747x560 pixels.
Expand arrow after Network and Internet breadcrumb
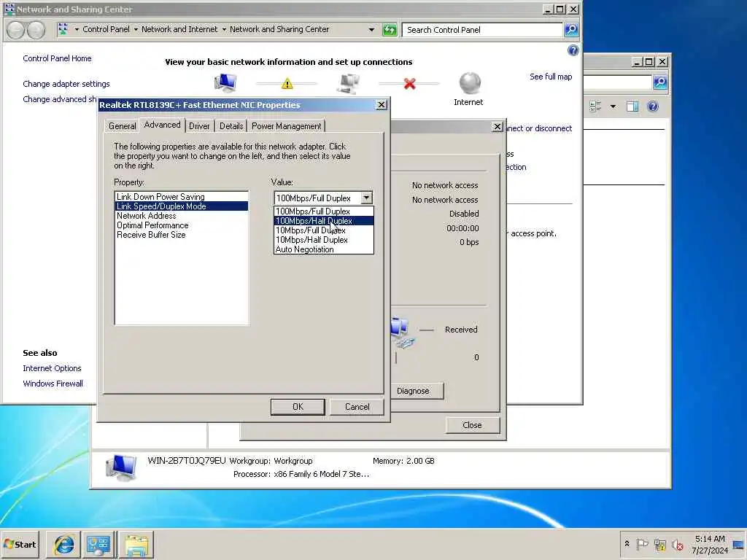click(x=224, y=29)
